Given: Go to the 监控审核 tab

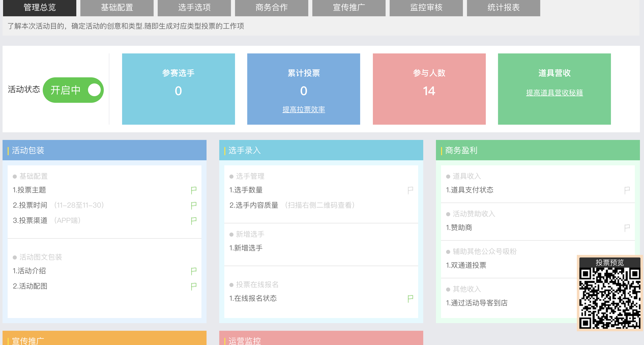Looking at the screenshot, I should 426,8.
